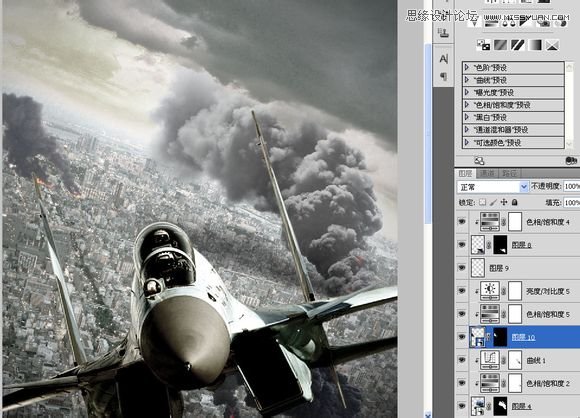Click the Selective Color adjustment icon
Screen dimensions: 580x418
552,45
